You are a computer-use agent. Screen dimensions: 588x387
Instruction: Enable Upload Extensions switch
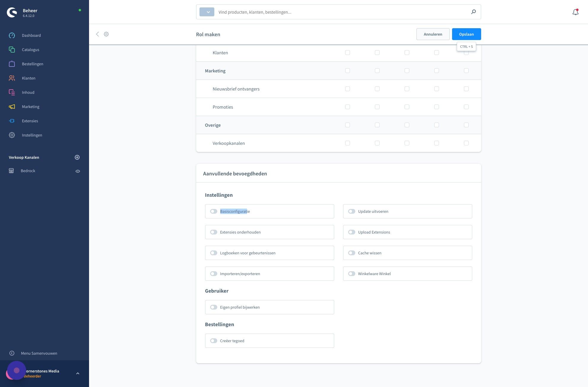352,232
